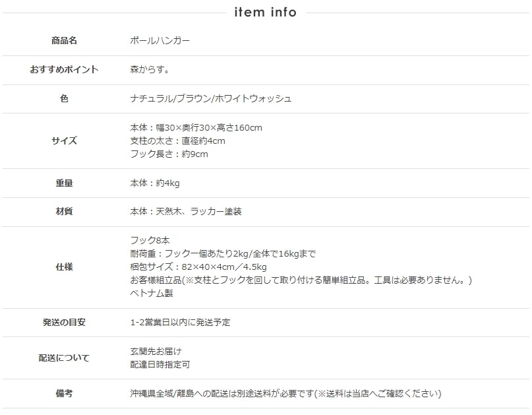532x415 pixels.
Task: Click the フック長さ：約9cm line
Action: pos(169,154)
